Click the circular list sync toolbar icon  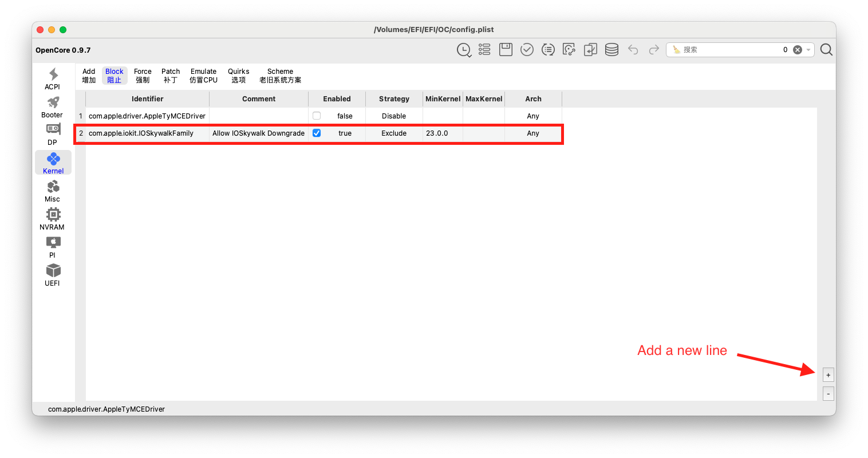pyautogui.click(x=548, y=50)
